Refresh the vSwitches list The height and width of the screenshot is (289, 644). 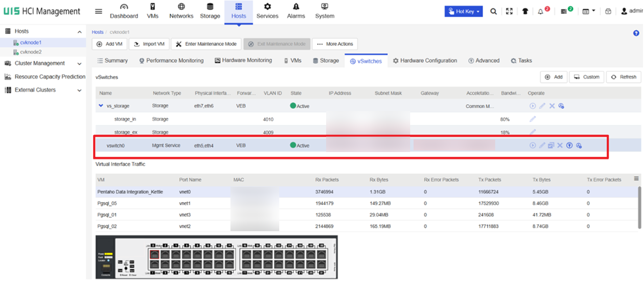point(624,77)
